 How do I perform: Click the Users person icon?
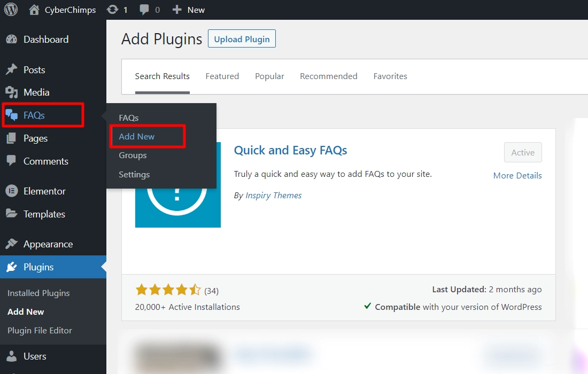pyautogui.click(x=12, y=356)
